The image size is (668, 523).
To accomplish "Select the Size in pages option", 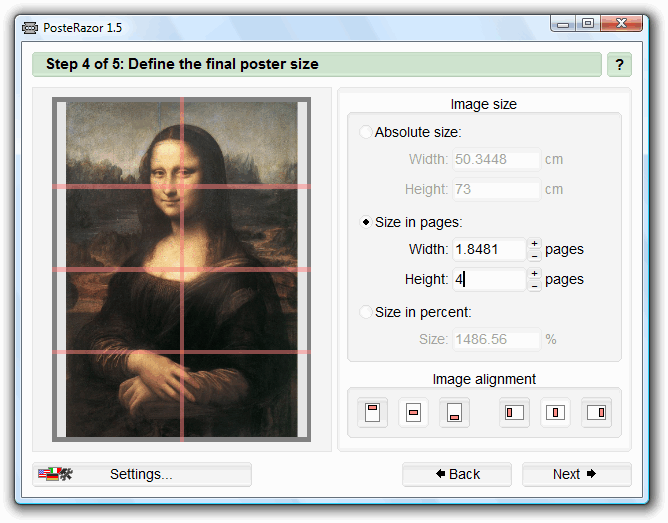I will [366, 222].
